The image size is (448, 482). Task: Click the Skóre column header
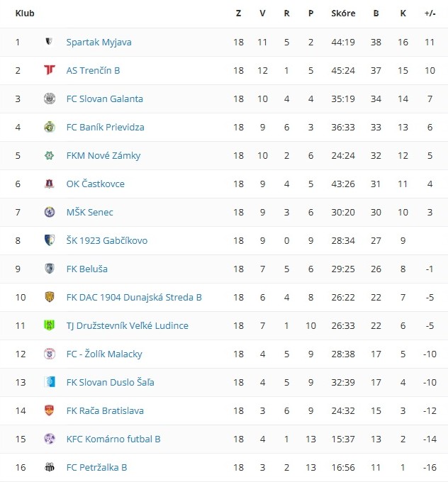343,13
